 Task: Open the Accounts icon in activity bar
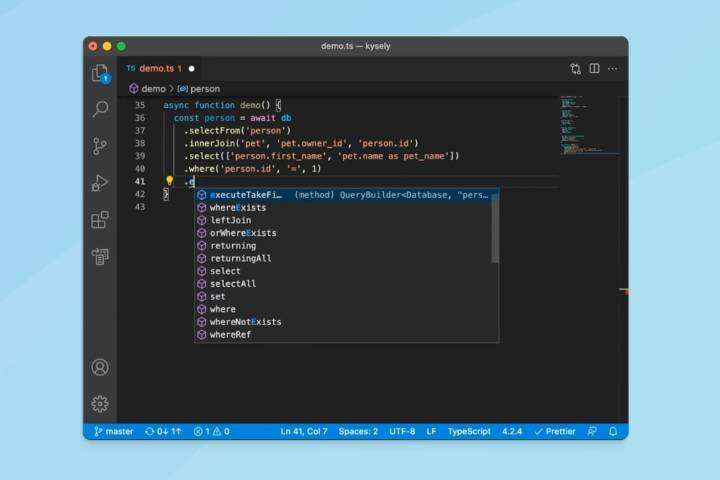pos(100,367)
